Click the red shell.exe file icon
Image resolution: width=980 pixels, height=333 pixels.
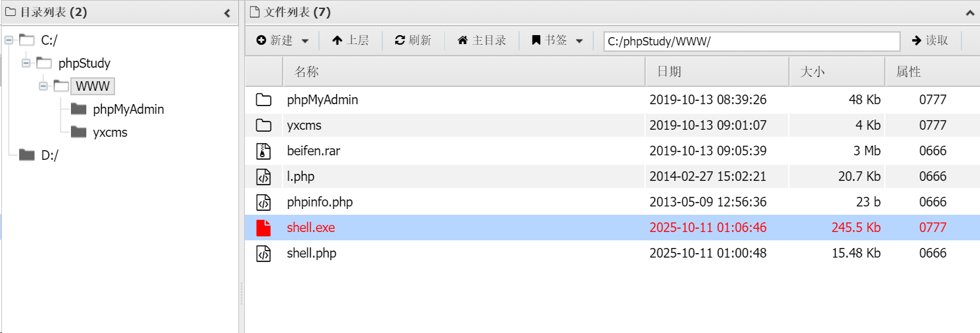click(263, 228)
